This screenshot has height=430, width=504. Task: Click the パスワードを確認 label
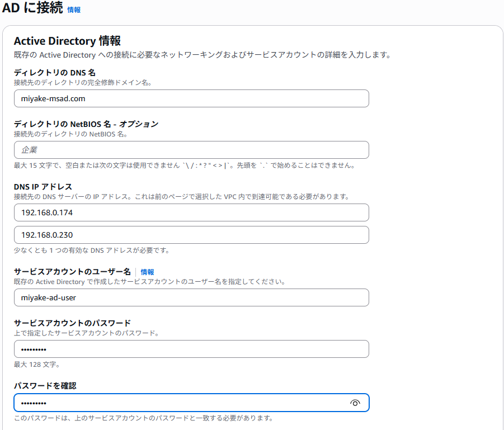(45, 386)
